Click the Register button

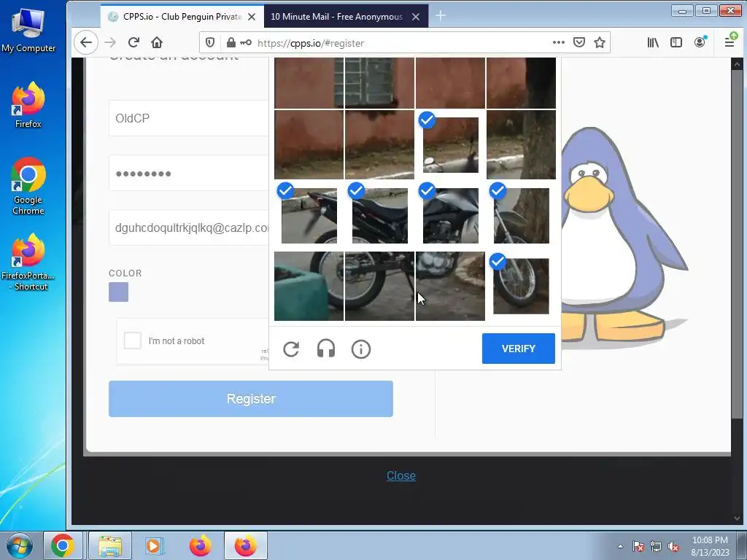[x=251, y=399]
